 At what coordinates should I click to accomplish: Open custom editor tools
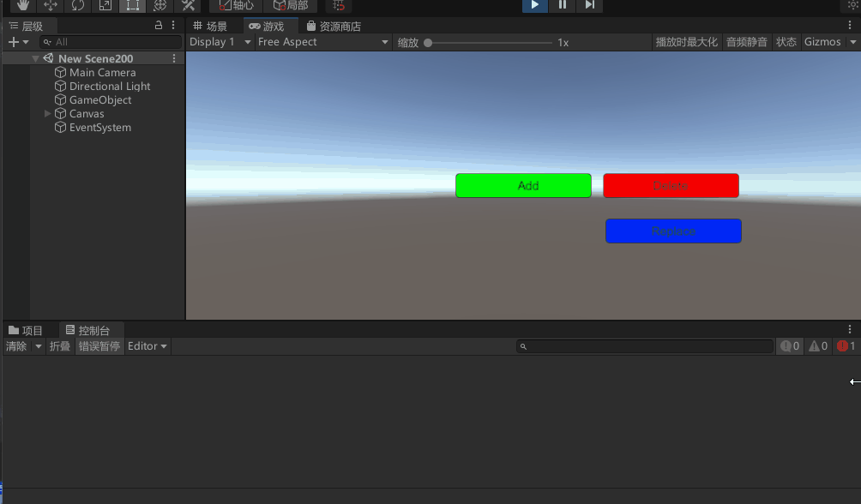(x=188, y=5)
